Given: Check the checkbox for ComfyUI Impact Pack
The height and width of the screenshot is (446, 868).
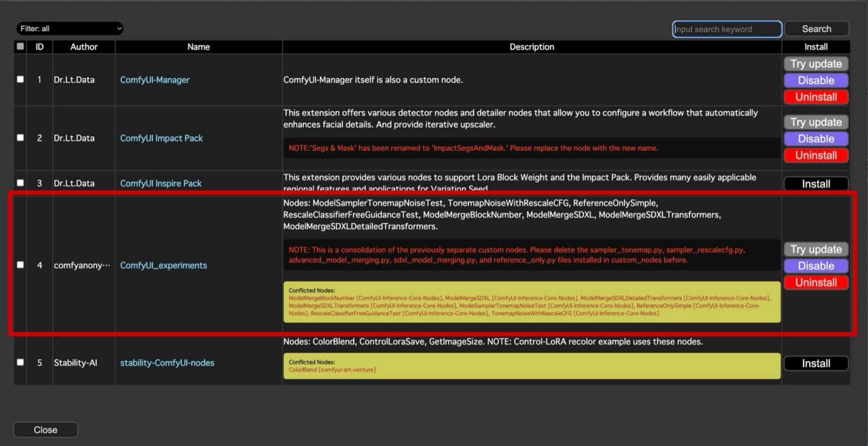Looking at the screenshot, I should [x=20, y=137].
